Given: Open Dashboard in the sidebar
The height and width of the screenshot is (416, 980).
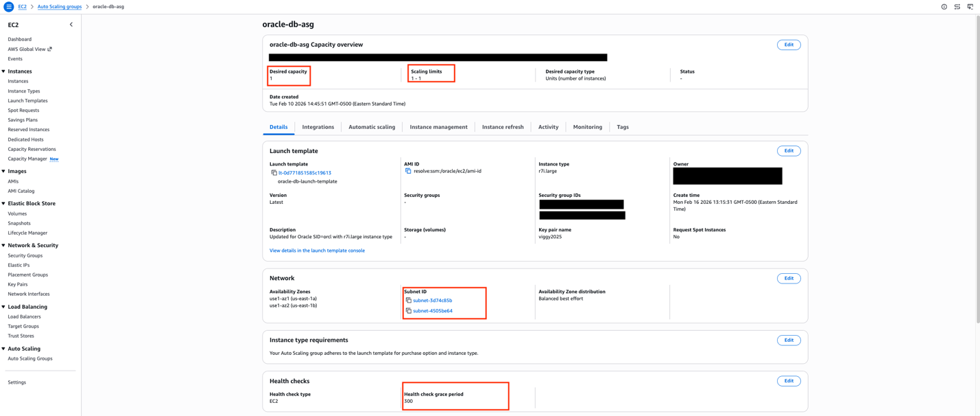Looking at the screenshot, I should (20, 39).
